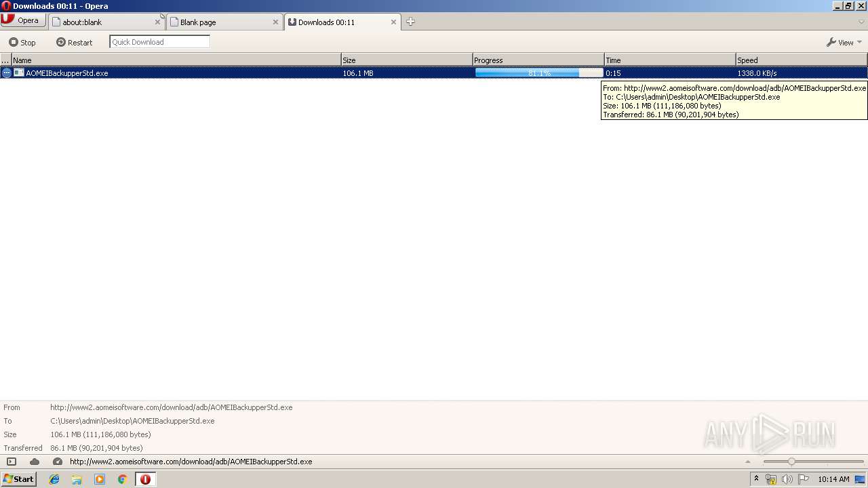This screenshot has width=868, height=488.
Task: Open Windows Explorer folder in taskbar
Action: pos(77,479)
